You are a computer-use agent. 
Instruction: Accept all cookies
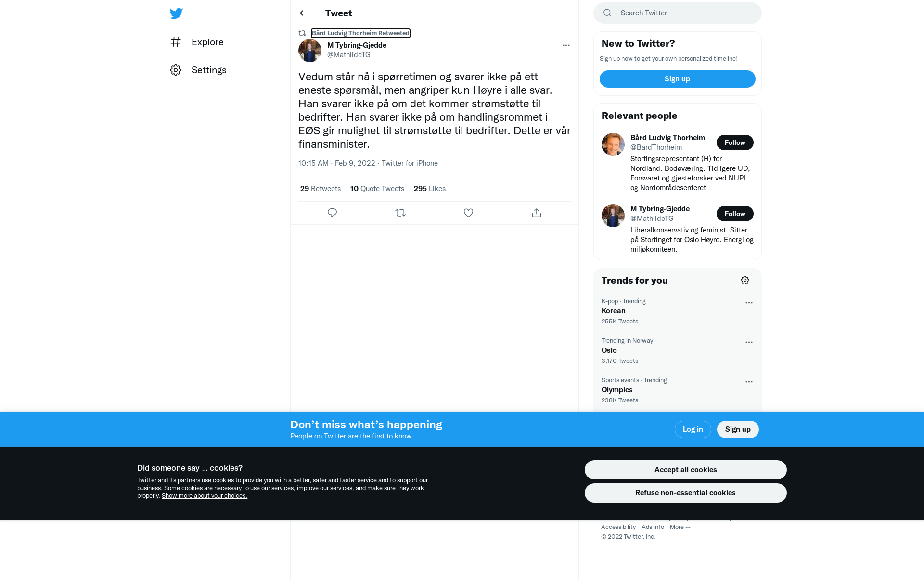click(x=685, y=470)
